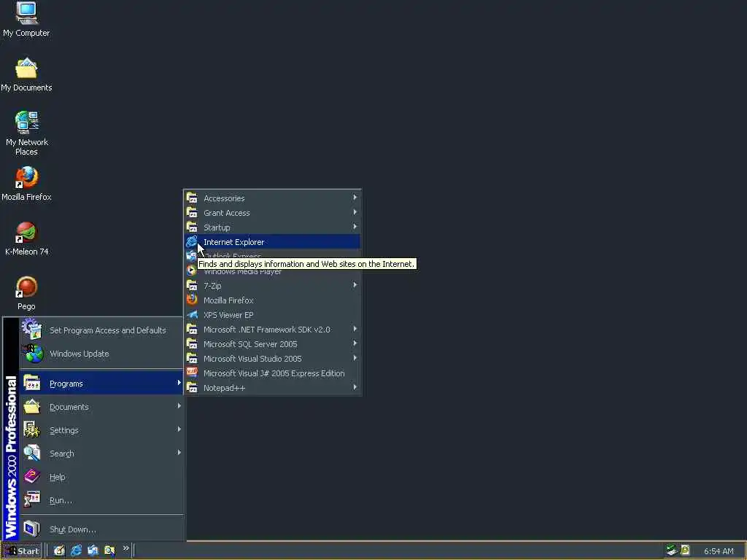The height and width of the screenshot is (560, 747).
Task: Open the Microsoft Visual Studio 2005 folder
Action: tap(272, 359)
